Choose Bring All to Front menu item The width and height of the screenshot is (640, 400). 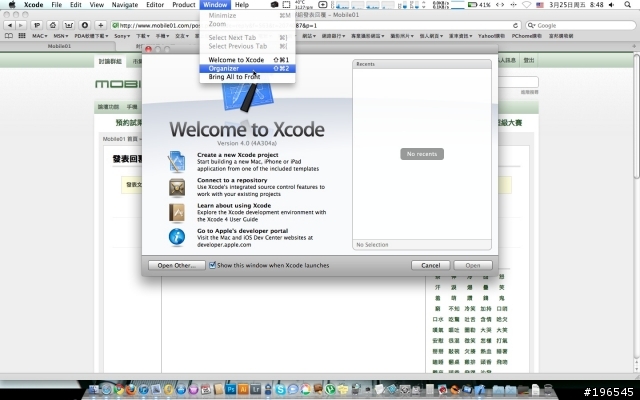247,77
